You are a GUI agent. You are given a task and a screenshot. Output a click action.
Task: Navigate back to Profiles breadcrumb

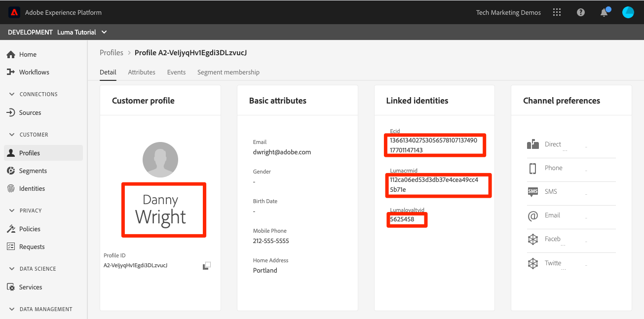(x=111, y=53)
